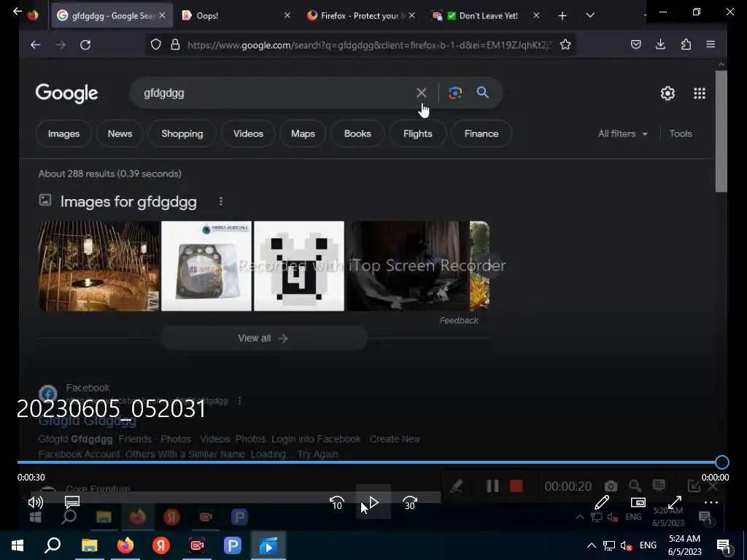Click the View all button
Image resolution: width=747 pixels, height=560 pixels.
pyautogui.click(x=263, y=338)
